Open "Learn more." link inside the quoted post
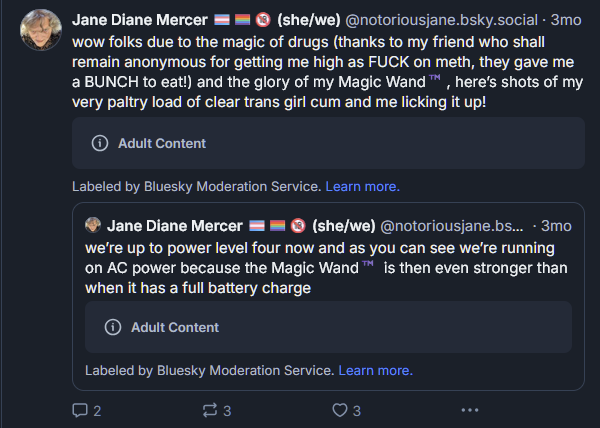The height and width of the screenshot is (428, 600). point(375,370)
